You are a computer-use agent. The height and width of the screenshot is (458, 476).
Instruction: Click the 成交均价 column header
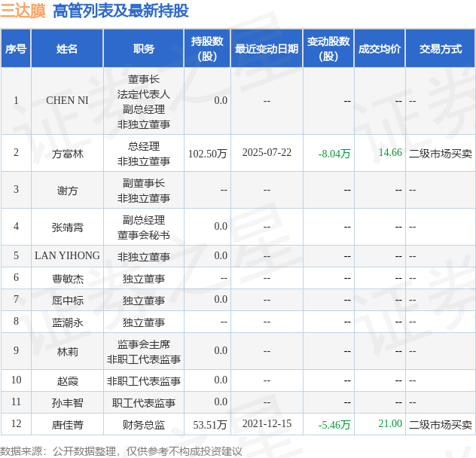click(380, 49)
